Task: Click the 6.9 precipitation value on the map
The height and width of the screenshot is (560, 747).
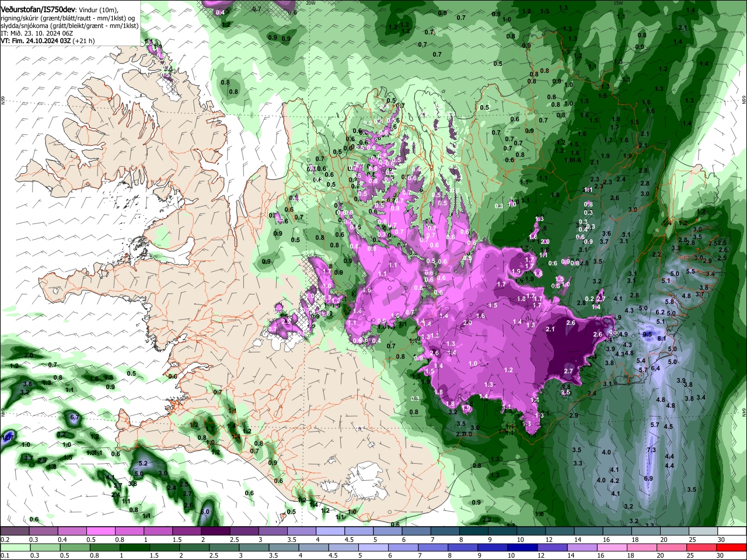Action: [x=648, y=478]
